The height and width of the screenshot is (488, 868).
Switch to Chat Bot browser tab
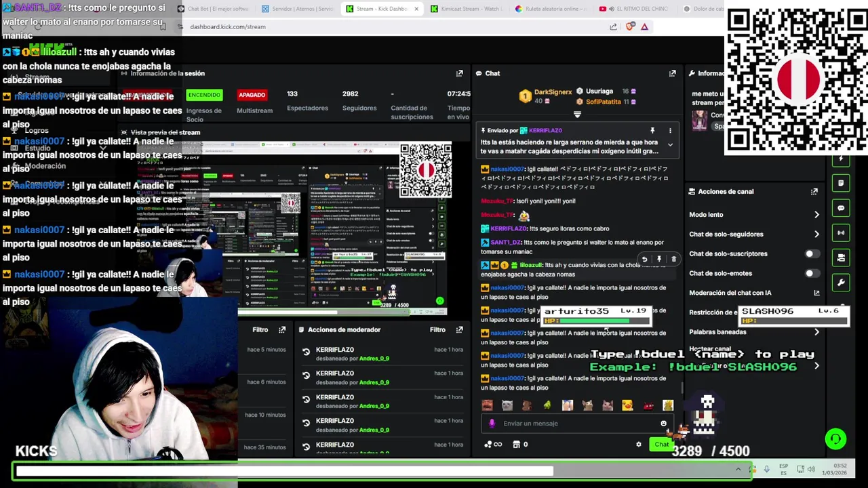pos(214,9)
